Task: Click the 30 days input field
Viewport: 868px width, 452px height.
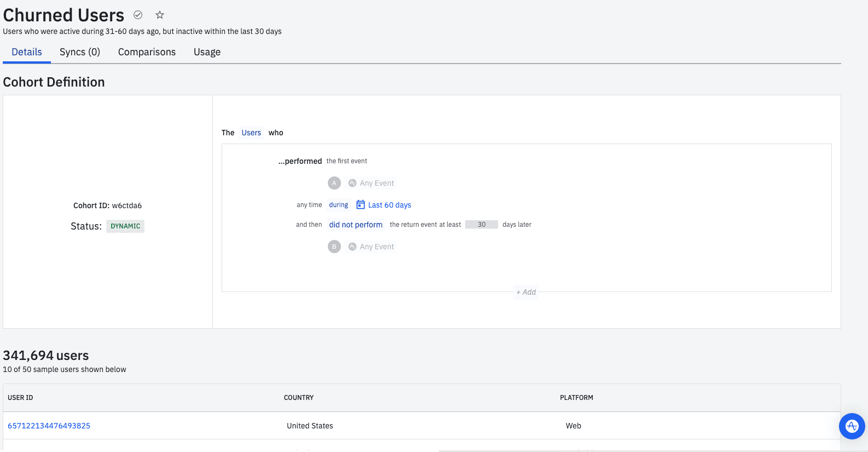Action: (482, 225)
